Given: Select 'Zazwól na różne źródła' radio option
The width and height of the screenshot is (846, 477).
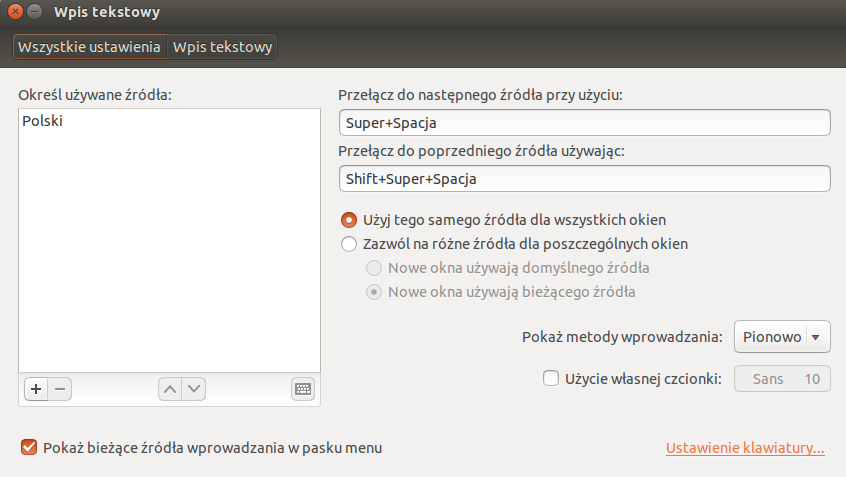Looking at the screenshot, I should click(349, 244).
